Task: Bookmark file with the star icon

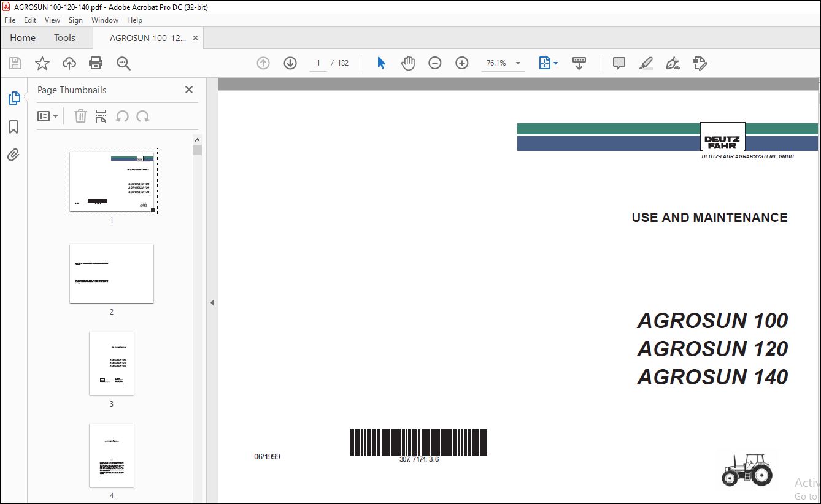Action: point(42,63)
